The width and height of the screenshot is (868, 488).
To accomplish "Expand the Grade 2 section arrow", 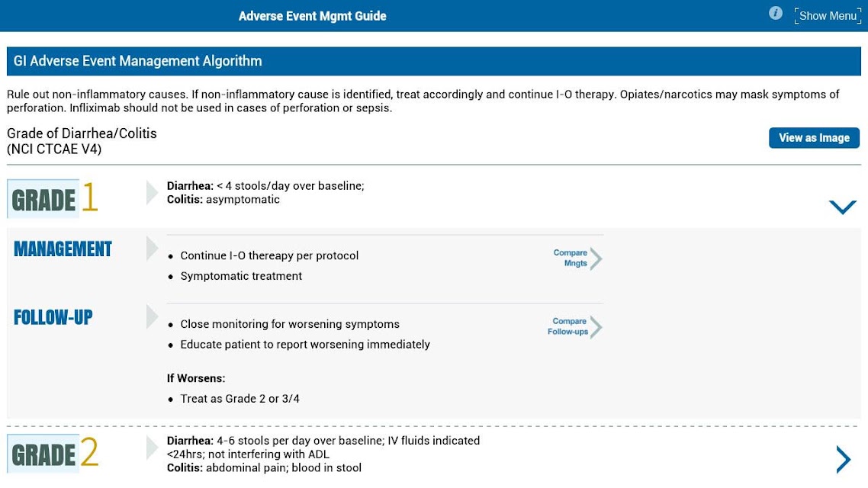I will coord(843,459).
